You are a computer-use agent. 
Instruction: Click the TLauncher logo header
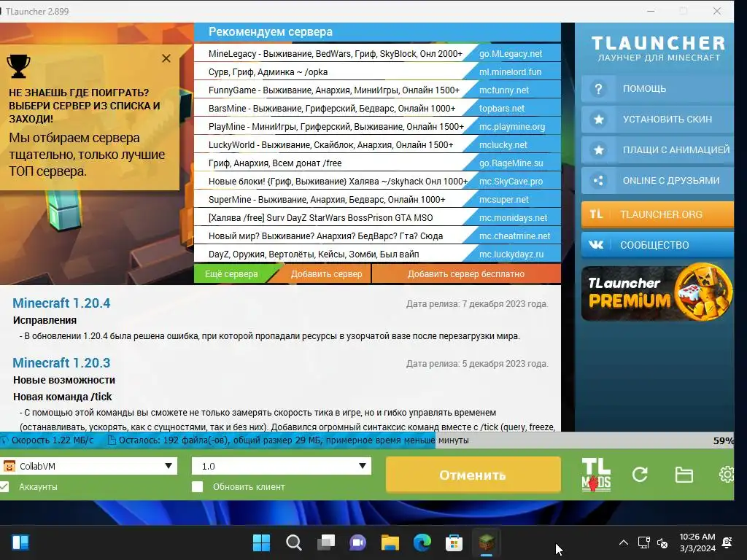pyautogui.click(x=659, y=48)
